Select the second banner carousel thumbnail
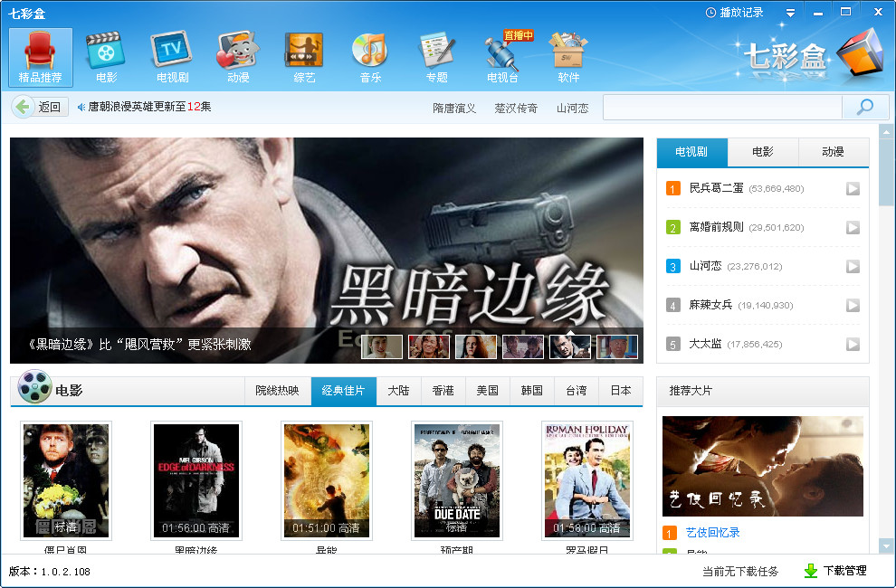 (429, 346)
